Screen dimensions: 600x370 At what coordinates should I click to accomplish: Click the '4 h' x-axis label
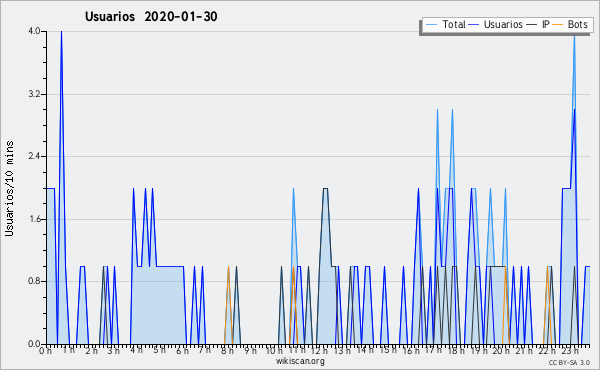point(137,350)
